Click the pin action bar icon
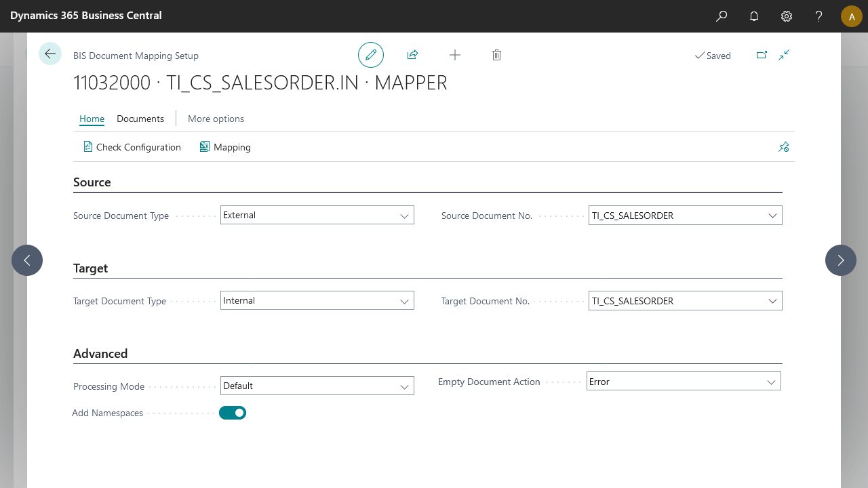Image resolution: width=868 pixels, height=488 pixels. pyautogui.click(x=784, y=147)
